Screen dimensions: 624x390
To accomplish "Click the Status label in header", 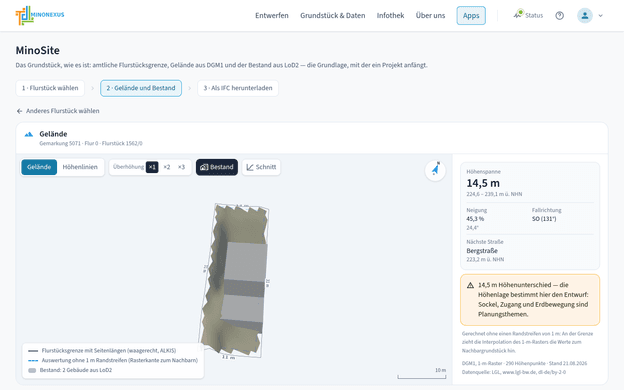I will 534,16.
